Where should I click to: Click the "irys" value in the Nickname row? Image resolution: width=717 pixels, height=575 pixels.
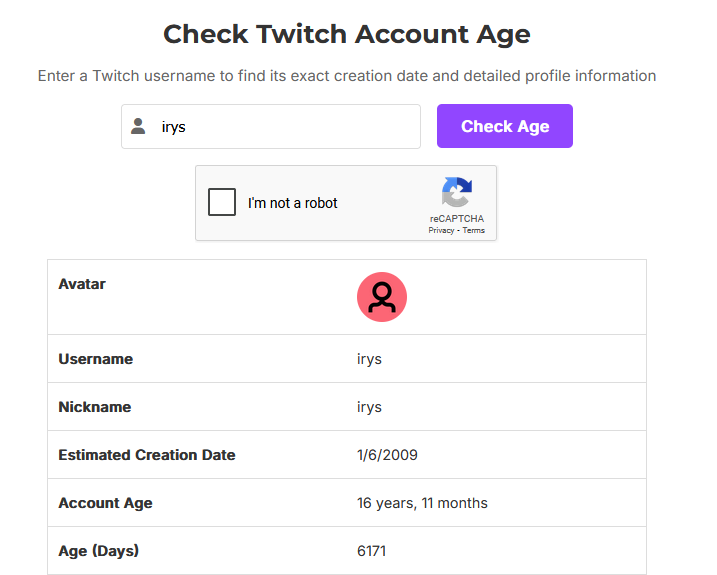(369, 407)
